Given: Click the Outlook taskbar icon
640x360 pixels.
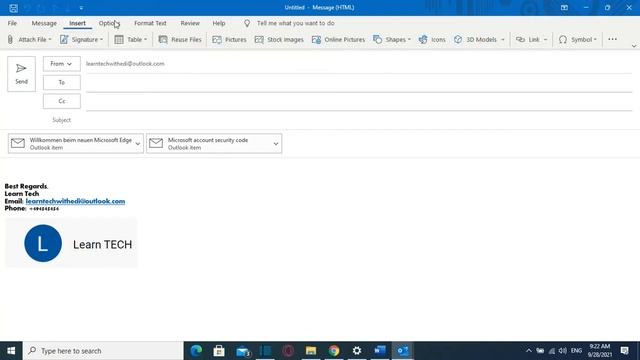Looking at the screenshot, I should 403,351.
